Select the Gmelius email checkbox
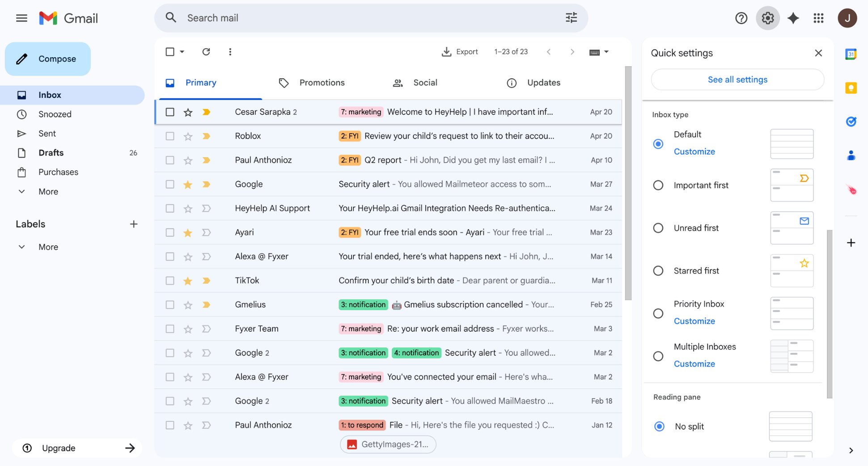 pos(170,305)
